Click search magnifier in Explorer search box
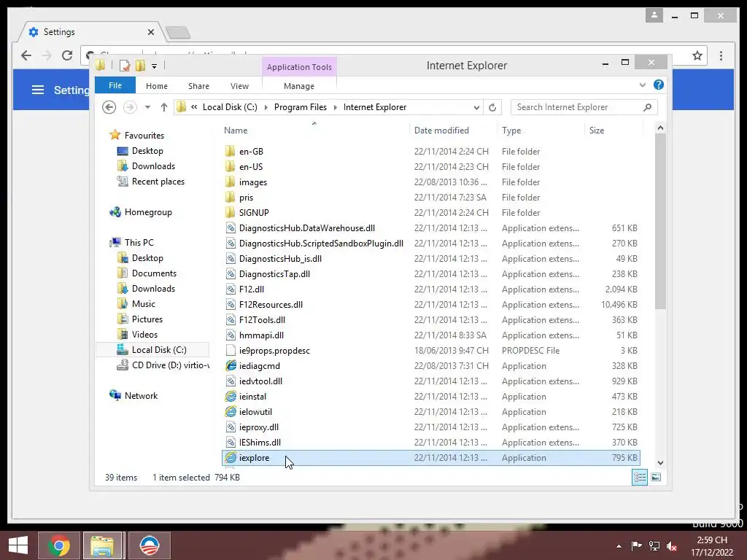Image resolution: width=747 pixels, height=560 pixels. point(647,108)
